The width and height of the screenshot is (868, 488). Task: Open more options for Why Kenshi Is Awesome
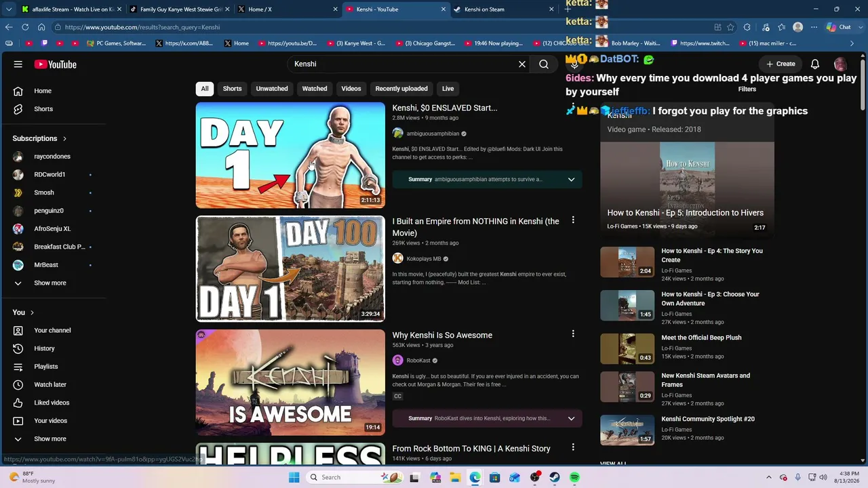pyautogui.click(x=573, y=334)
